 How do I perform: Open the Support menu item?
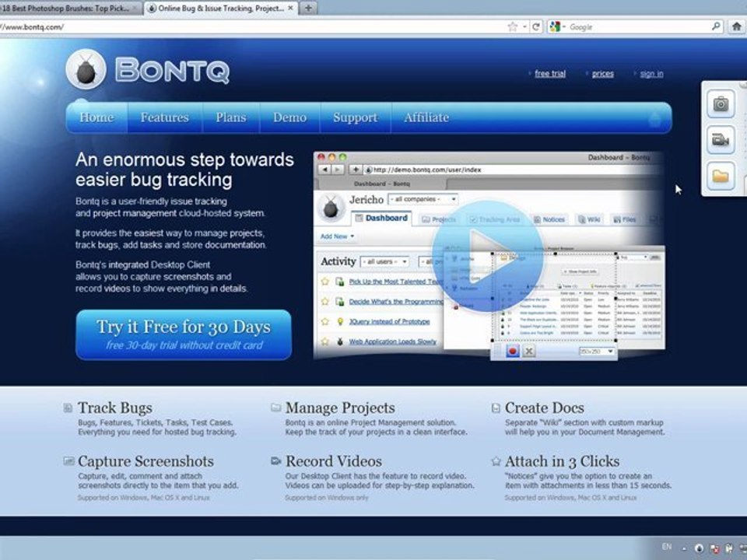(x=356, y=117)
